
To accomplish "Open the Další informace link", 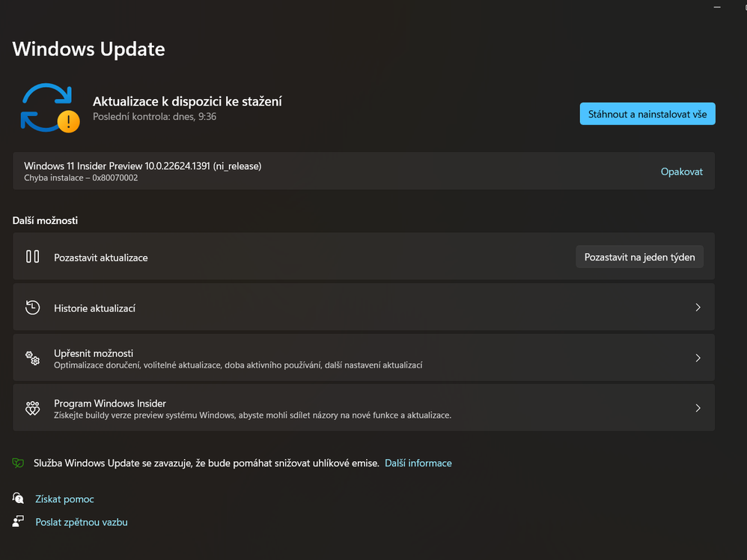I will point(418,463).
